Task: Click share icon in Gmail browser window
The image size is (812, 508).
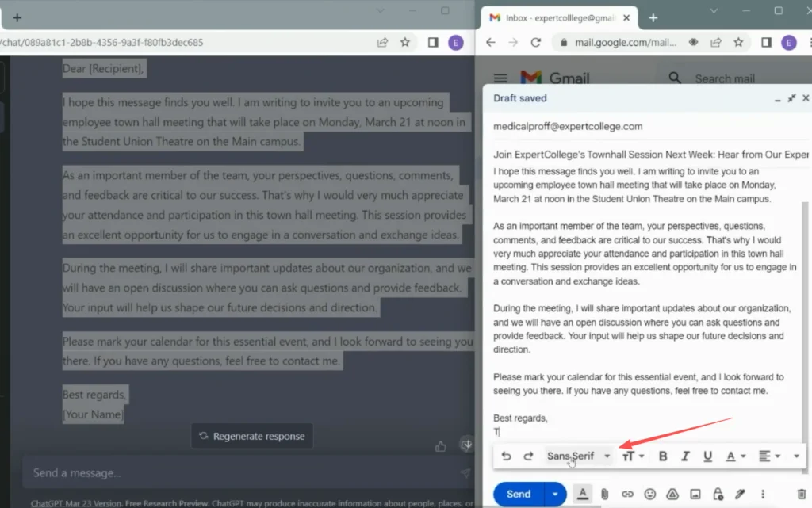Action: click(716, 43)
